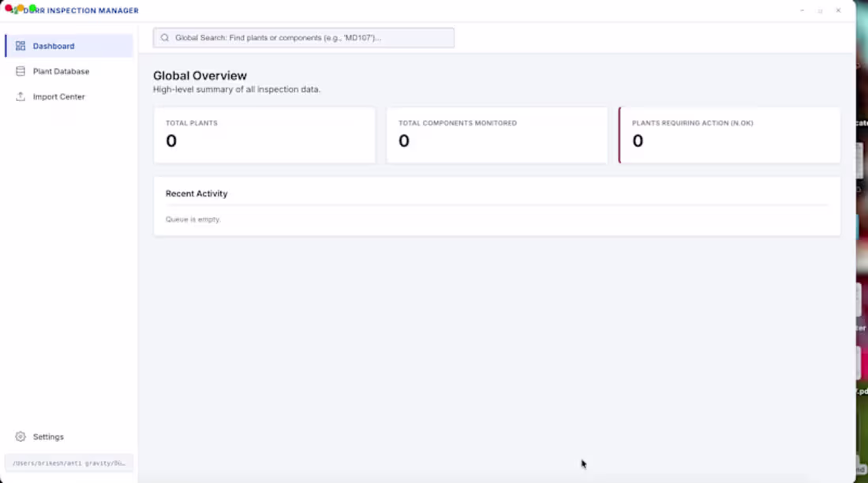
Task: Focus the Global Search input field
Action: pyautogui.click(x=303, y=38)
